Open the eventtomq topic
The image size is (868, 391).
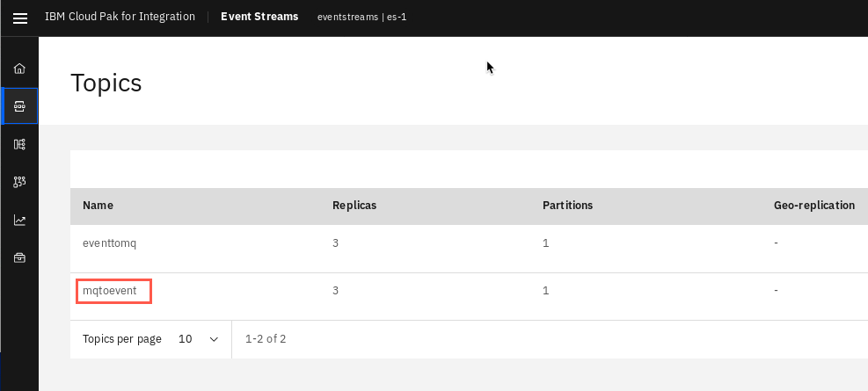(x=109, y=243)
